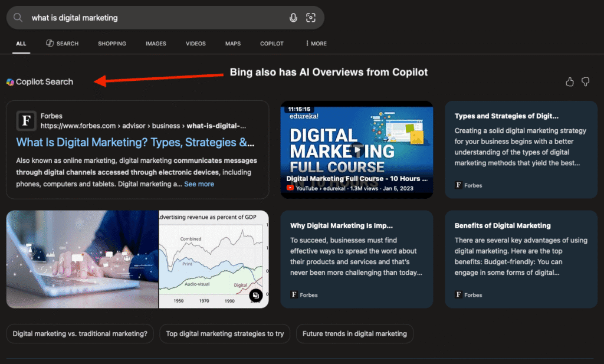Play the Digital Marketing Full Course video
604x364 pixels.
tap(356, 149)
